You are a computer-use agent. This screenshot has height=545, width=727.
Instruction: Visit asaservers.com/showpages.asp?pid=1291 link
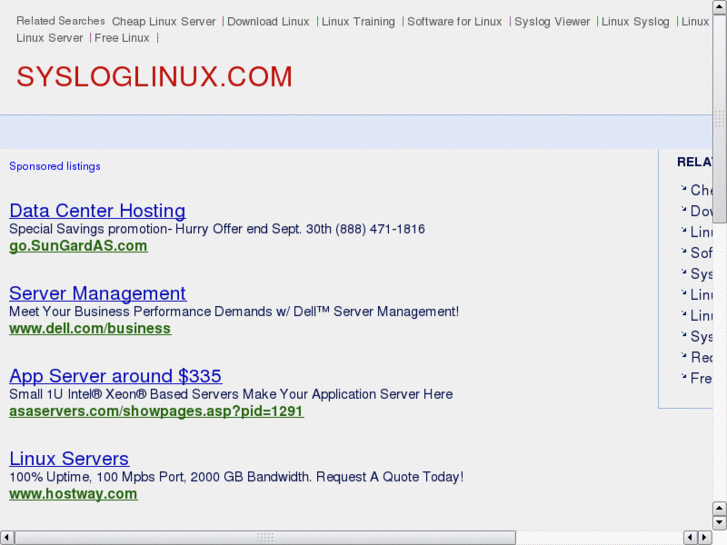[x=156, y=411]
